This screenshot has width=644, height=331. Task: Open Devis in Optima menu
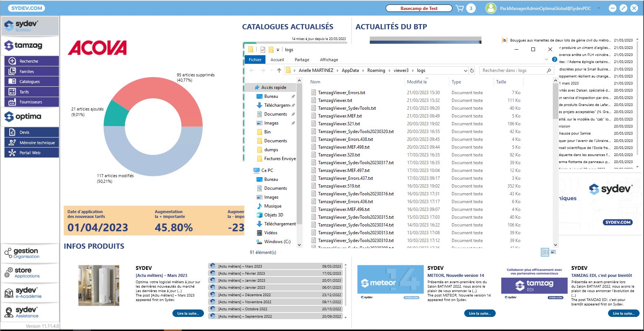coord(32,132)
